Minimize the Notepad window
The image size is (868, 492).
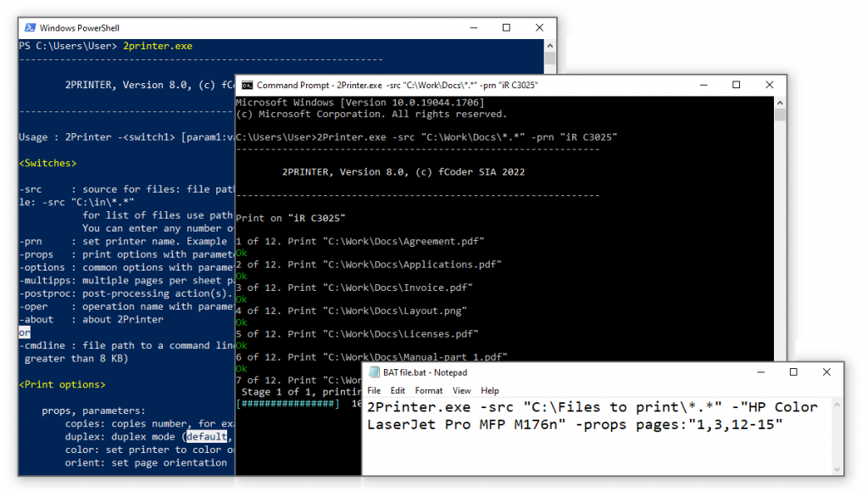[759, 372]
